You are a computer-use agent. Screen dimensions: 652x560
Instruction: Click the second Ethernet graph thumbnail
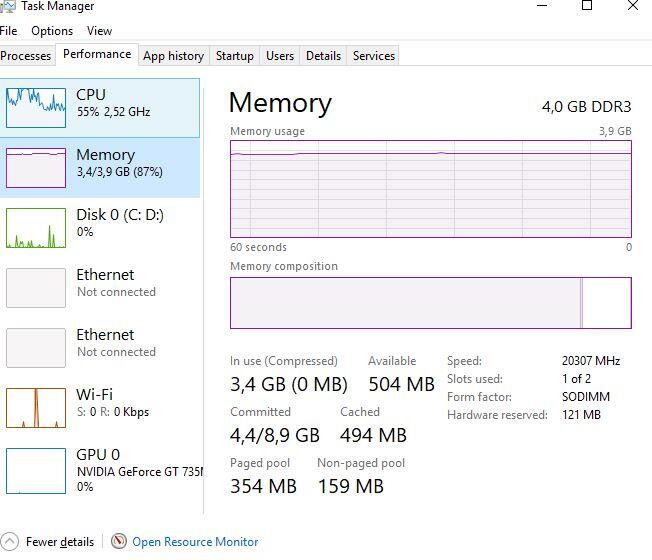[36, 347]
